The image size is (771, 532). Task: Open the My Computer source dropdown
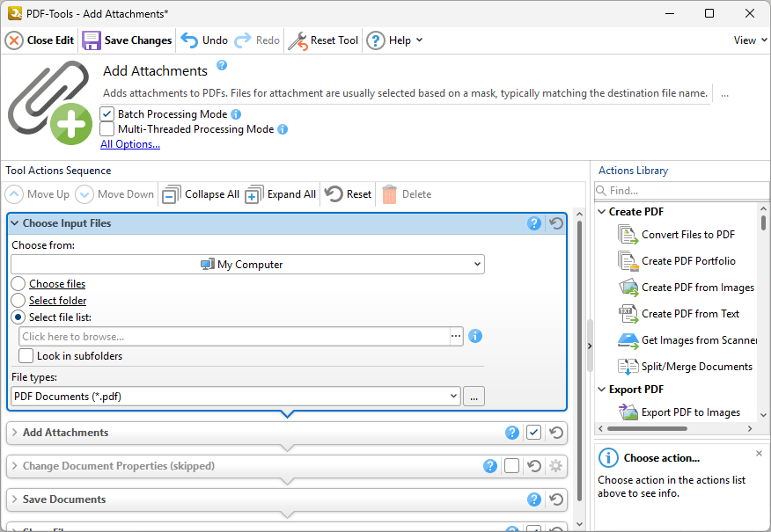(247, 265)
